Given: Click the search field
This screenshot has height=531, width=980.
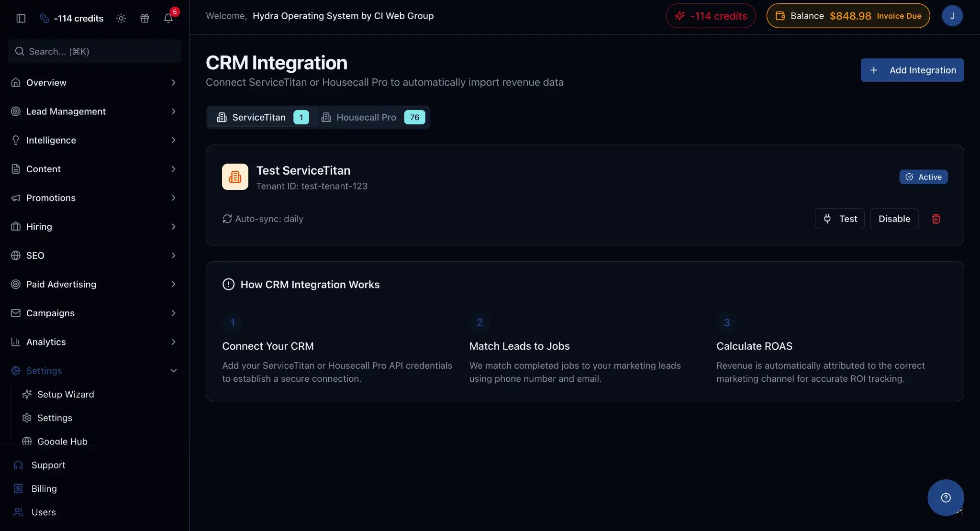Looking at the screenshot, I should [x=95, y=51].
